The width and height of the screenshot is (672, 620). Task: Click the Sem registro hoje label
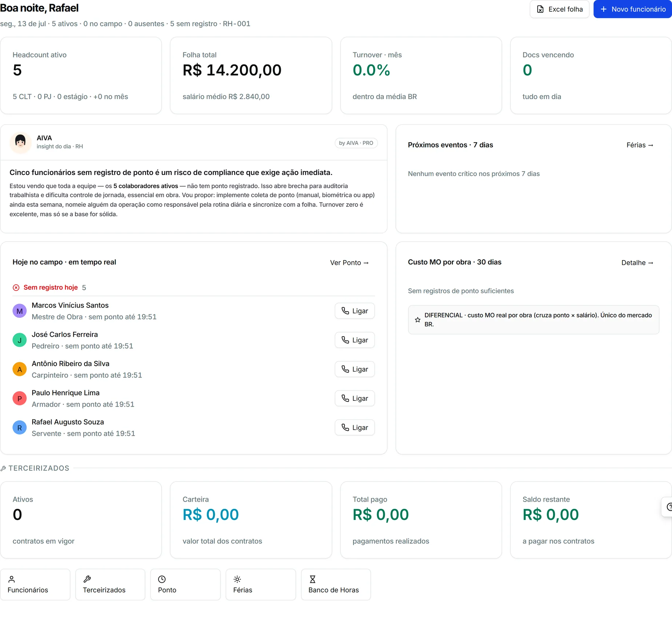coord(51,288)
